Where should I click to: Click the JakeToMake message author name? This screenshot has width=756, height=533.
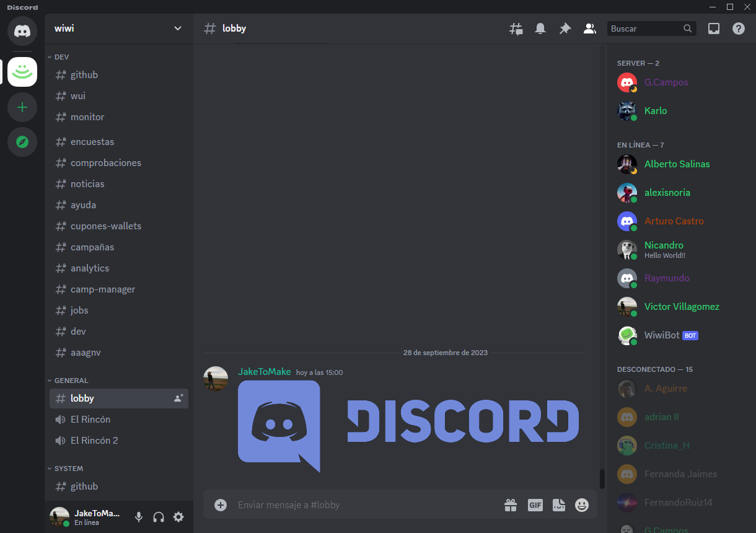click(x=265, y=372)
